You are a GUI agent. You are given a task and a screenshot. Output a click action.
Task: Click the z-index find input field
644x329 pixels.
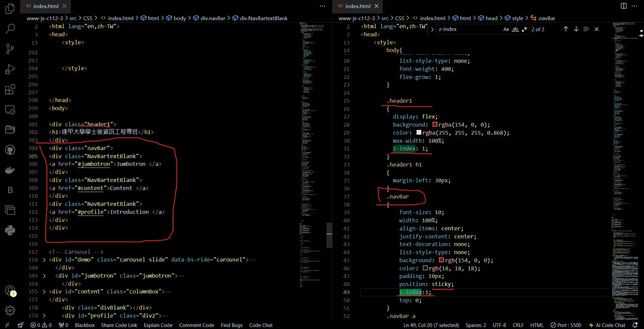[x=468, y=30]
